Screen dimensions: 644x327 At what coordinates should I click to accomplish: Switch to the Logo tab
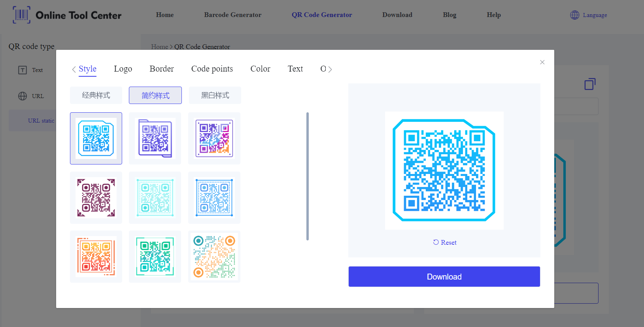[123, 69]
